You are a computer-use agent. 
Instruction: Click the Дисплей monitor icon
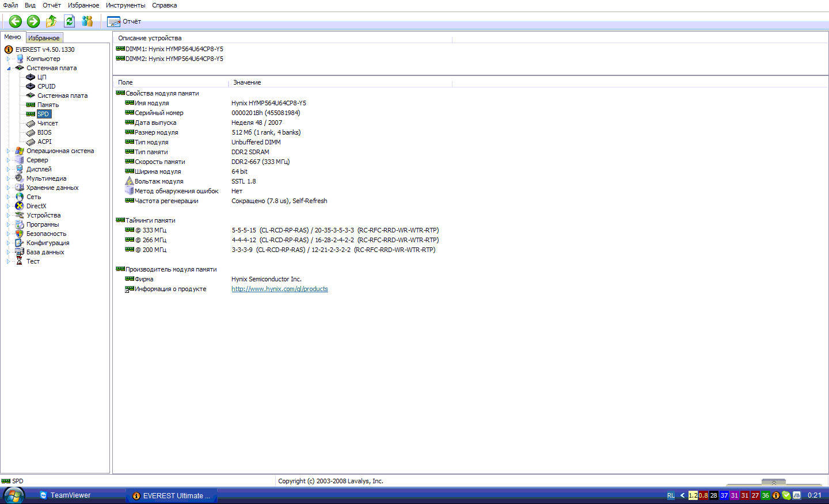(20, 169)
